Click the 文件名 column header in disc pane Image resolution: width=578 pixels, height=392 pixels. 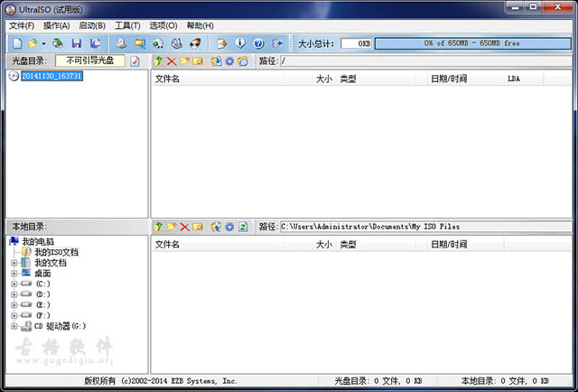pos(168,79)
